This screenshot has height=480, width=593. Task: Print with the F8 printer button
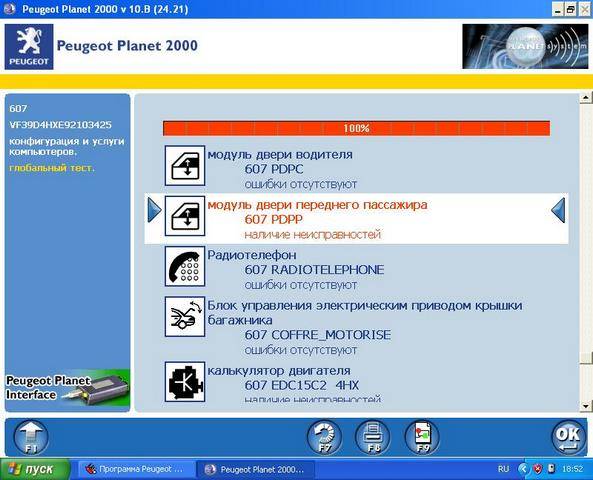373,437
